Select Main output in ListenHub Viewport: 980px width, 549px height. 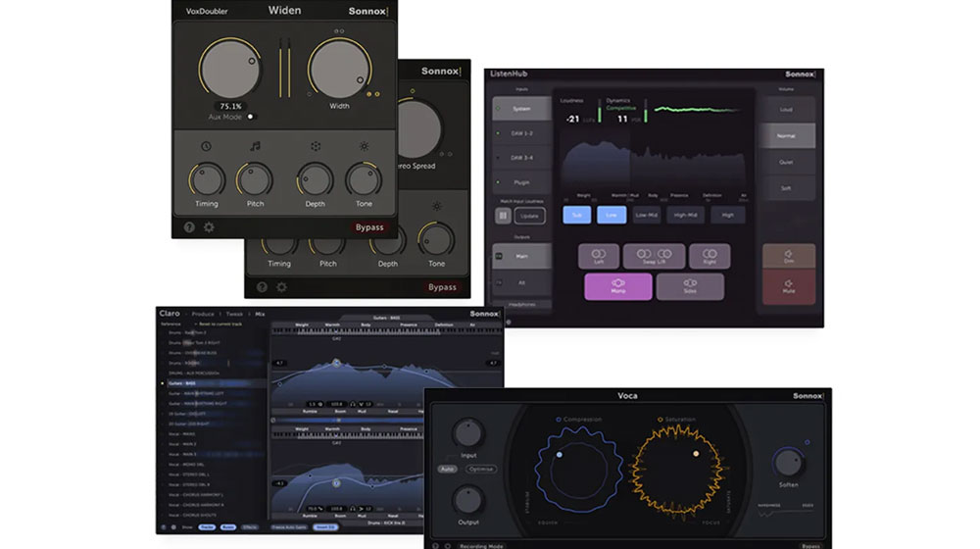click(522, 257)
